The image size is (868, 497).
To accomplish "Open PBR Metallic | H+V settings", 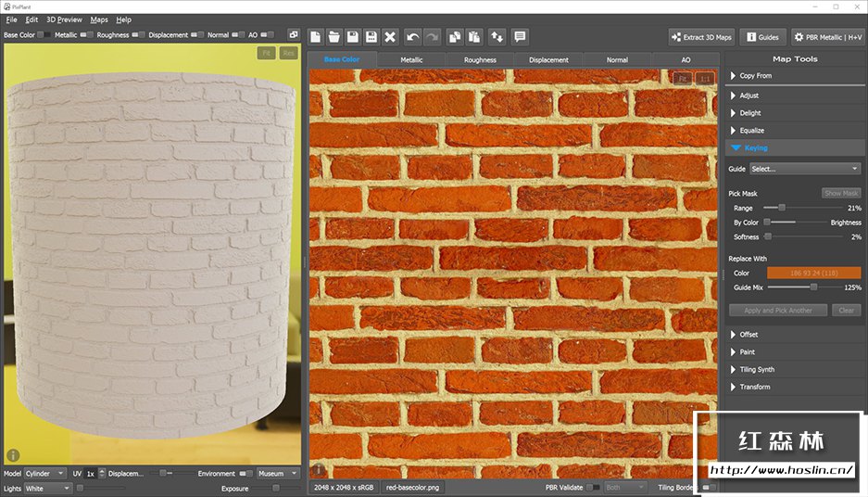I will 828,37.
